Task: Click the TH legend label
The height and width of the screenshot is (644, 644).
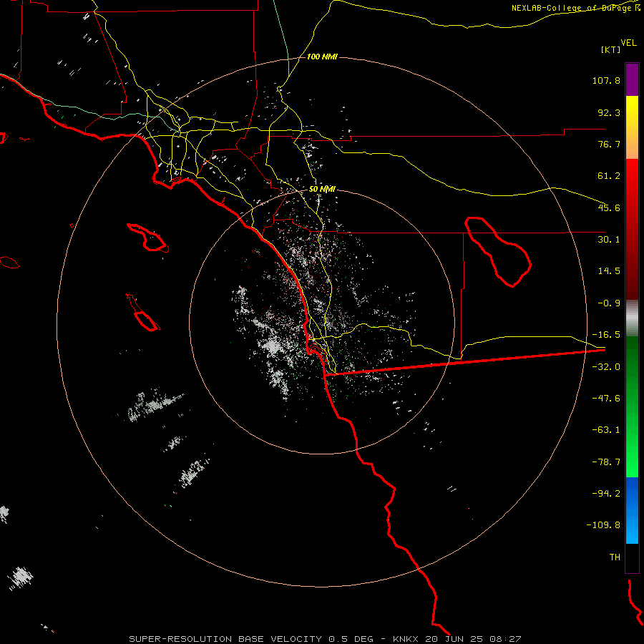Action: tap(615, 557)
